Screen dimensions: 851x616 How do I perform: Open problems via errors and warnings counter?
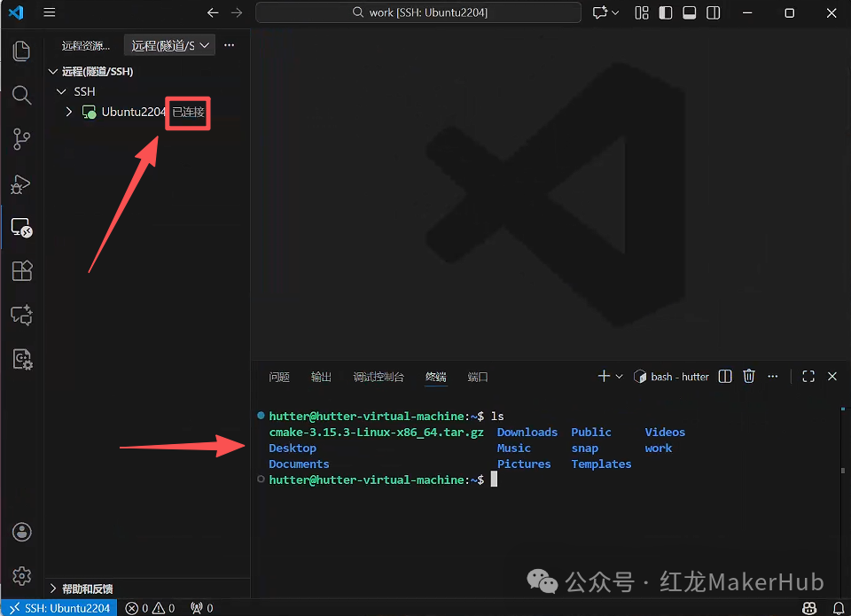[150, 608]
